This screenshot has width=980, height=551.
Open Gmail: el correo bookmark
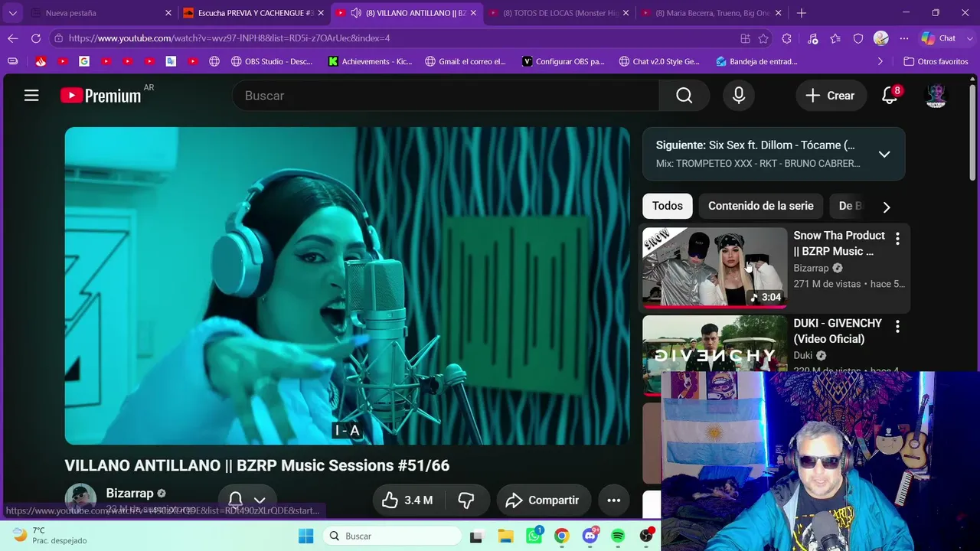click(x=465, y=61)
